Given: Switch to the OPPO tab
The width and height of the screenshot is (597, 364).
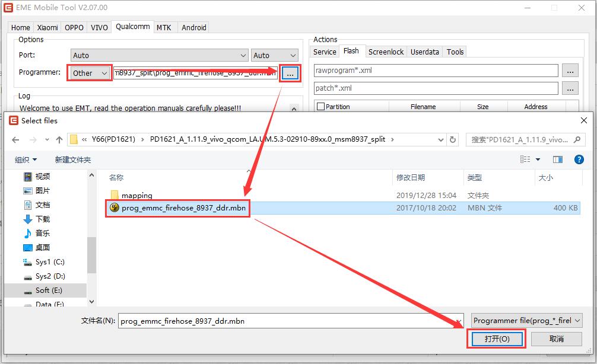Looking at the screenshot, I should [74, 27].
